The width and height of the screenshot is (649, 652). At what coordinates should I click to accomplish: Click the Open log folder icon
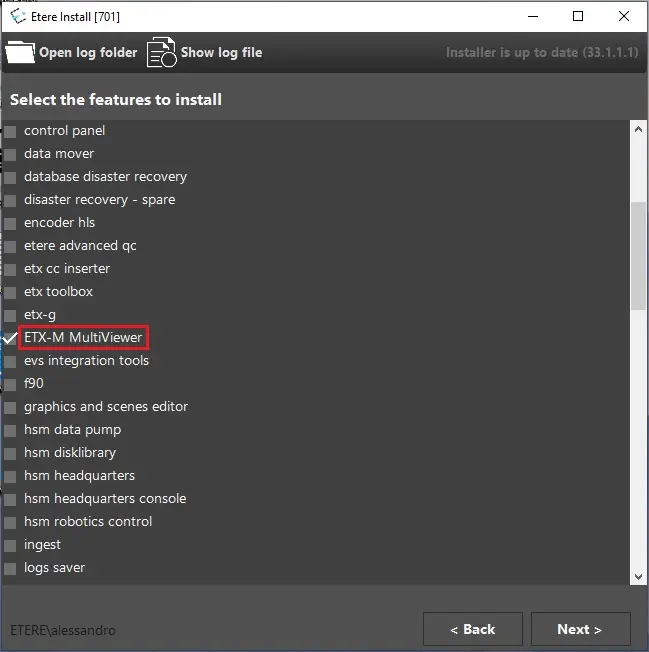point(19,53)
